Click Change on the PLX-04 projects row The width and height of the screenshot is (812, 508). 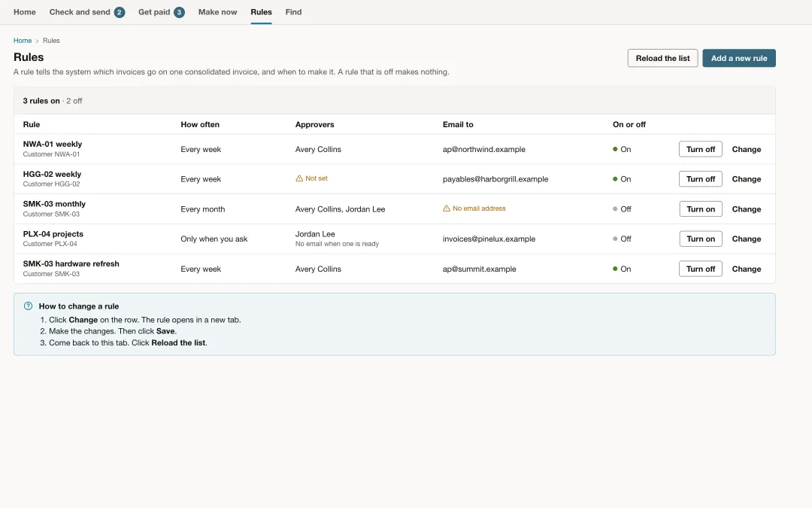pyautogui.click(x=746, y=239)
